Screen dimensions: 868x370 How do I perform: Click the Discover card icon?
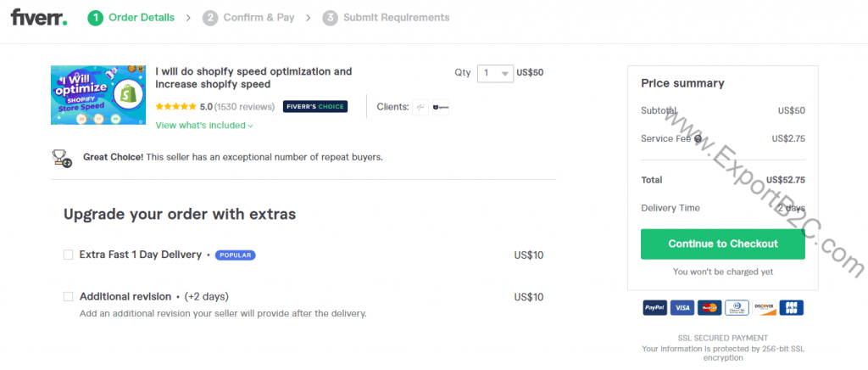(x=764, y=308)
